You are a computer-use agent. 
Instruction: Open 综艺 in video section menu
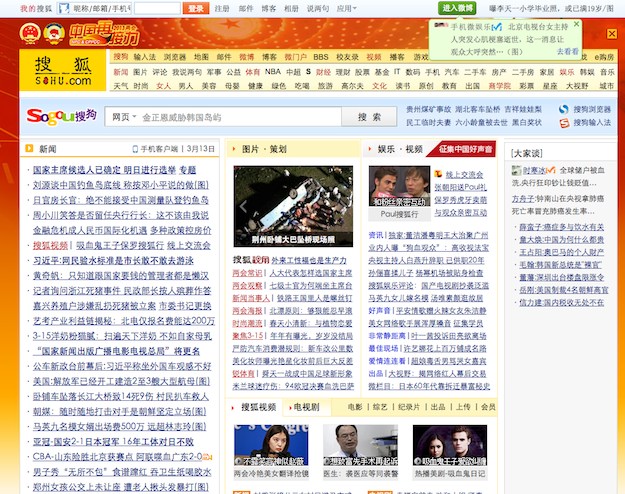380,407
